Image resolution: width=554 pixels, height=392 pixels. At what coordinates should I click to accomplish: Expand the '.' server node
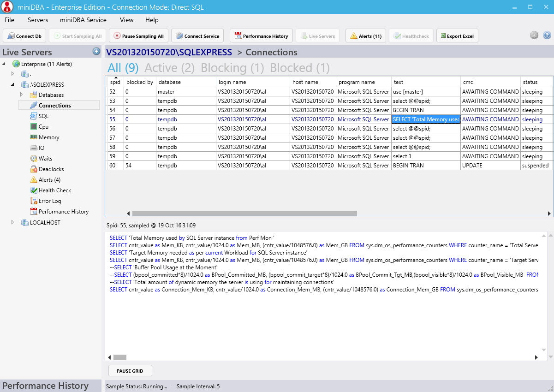click(x=13, y=74)
